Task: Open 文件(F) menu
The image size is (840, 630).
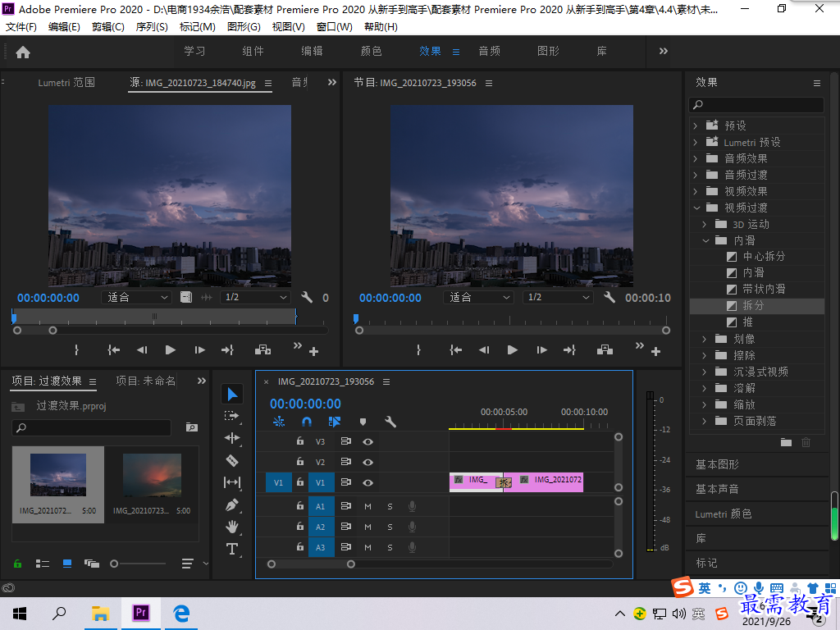Action: pos(21,27)
